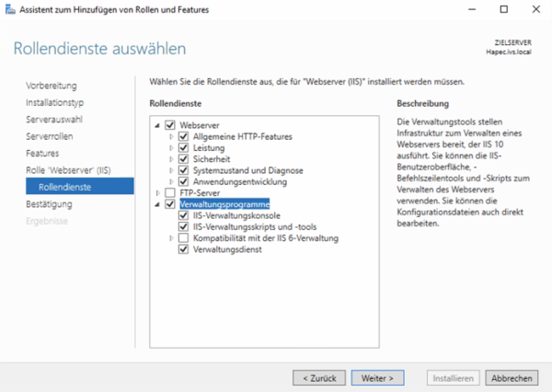Select Systemzustand und Diagnose label
The width and height of the screenshot is (552, 392).
pos(247,170)
